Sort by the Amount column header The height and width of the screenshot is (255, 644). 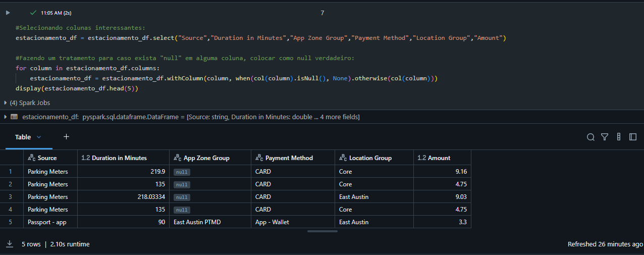[442, 158]
